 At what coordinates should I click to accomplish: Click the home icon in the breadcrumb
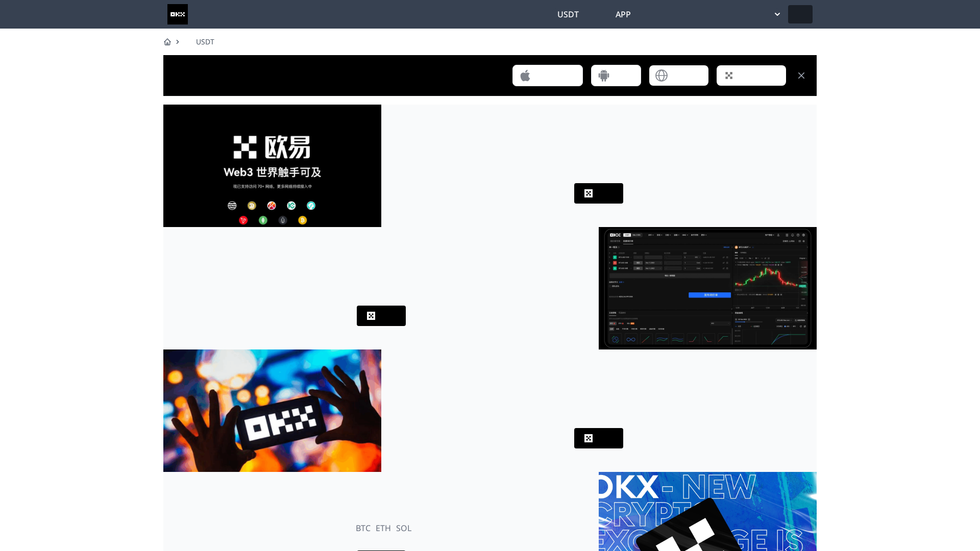point(167,42)
